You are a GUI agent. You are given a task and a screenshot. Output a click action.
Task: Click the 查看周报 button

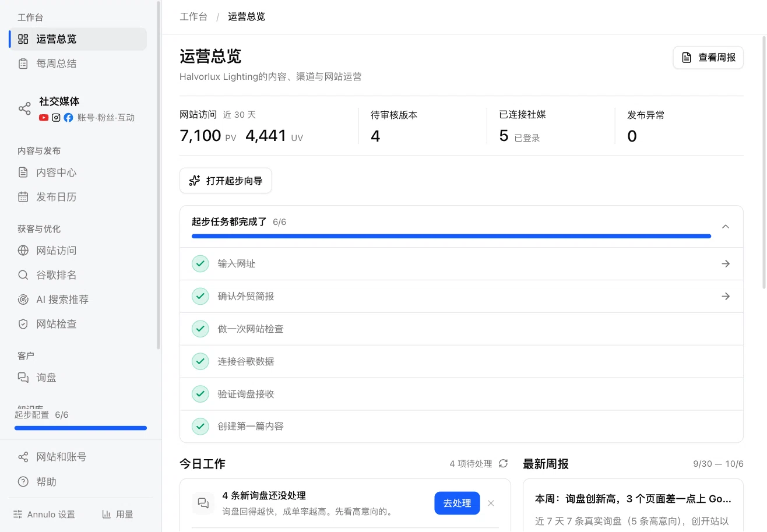pos(708,58)
